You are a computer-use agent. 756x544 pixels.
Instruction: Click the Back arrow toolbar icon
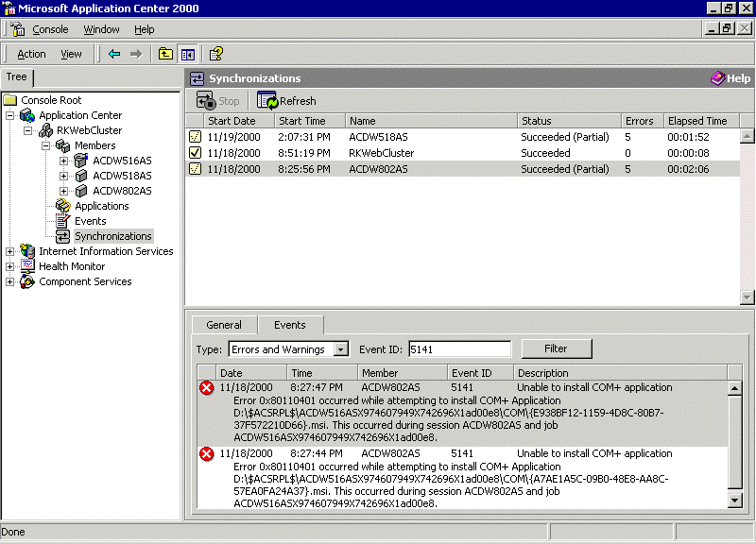pyautogui.click(x=114, y=54)
